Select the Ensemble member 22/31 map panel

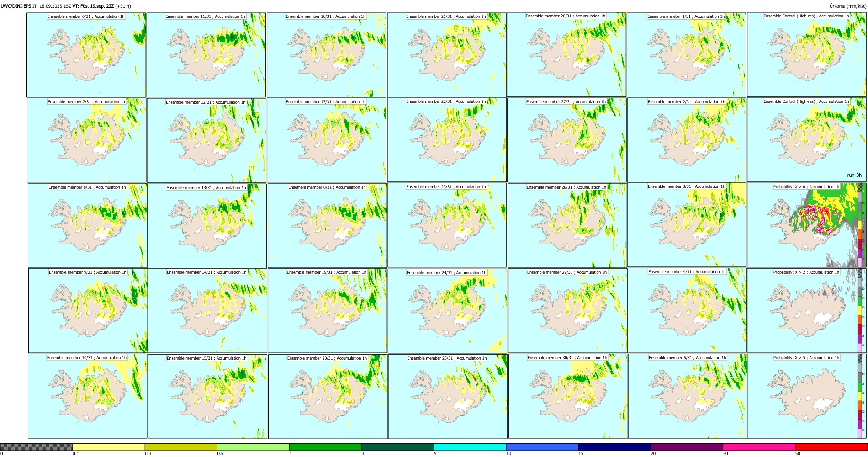[x=447, y=139]
